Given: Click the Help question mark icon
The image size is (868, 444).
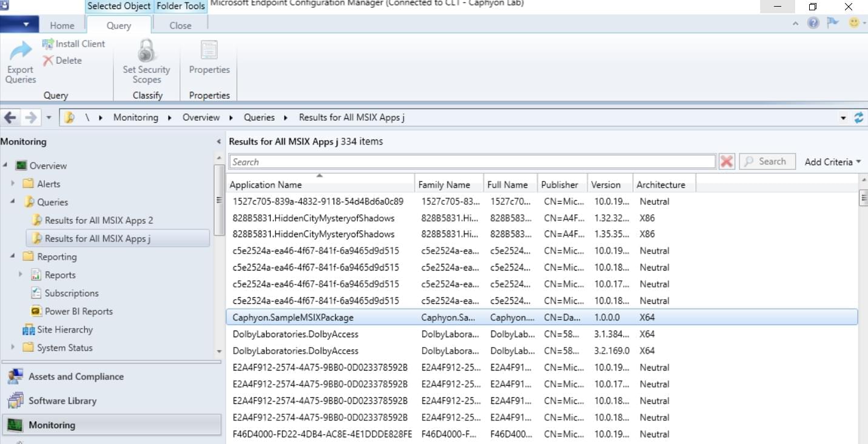Looking at the screenshot, I should 812,22.
